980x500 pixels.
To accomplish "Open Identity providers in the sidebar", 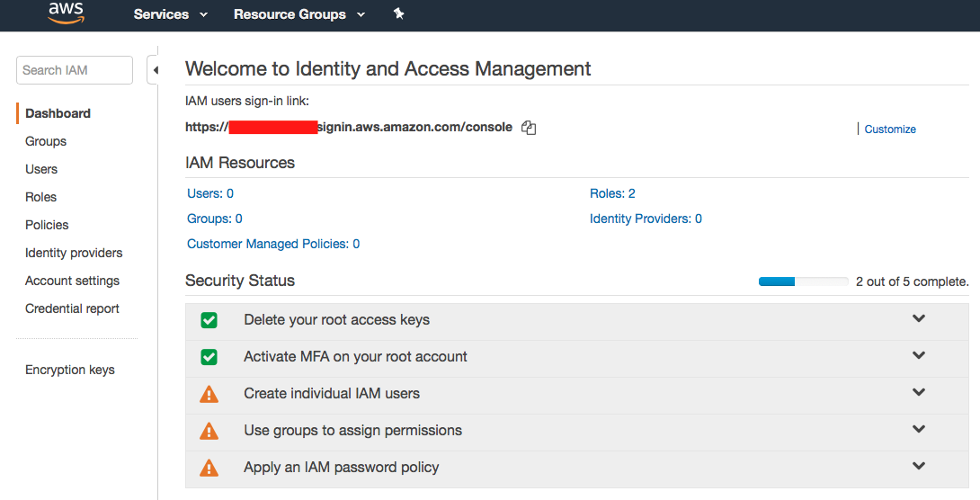I will tap(74, 253).
